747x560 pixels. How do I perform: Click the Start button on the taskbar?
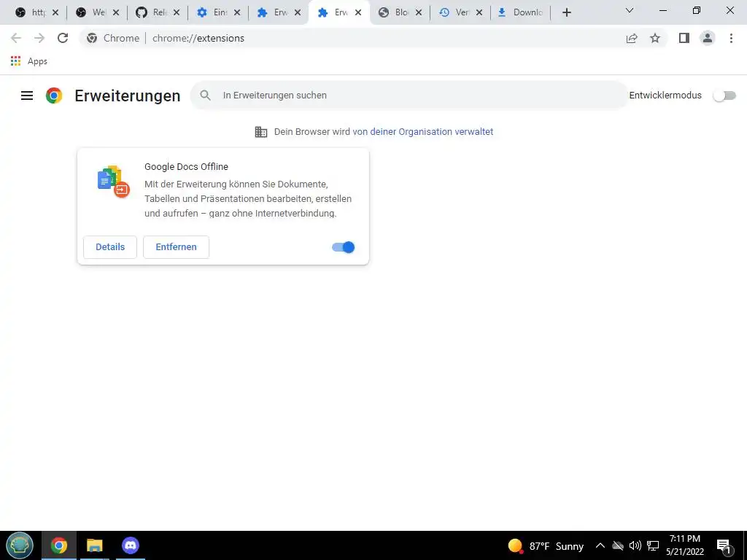20,545
